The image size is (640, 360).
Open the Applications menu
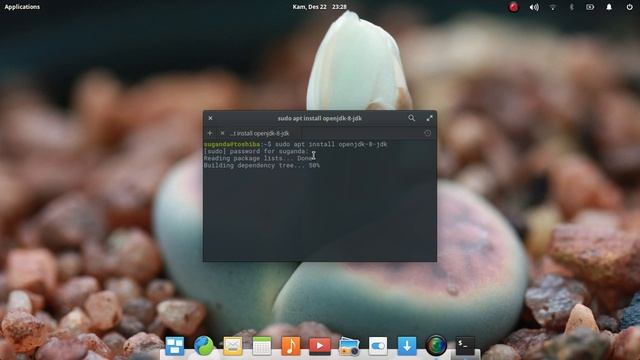22,7
